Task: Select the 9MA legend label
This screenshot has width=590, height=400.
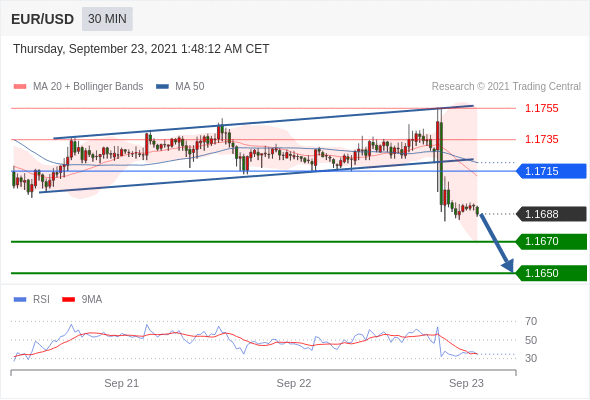Action: click(92, 300)
